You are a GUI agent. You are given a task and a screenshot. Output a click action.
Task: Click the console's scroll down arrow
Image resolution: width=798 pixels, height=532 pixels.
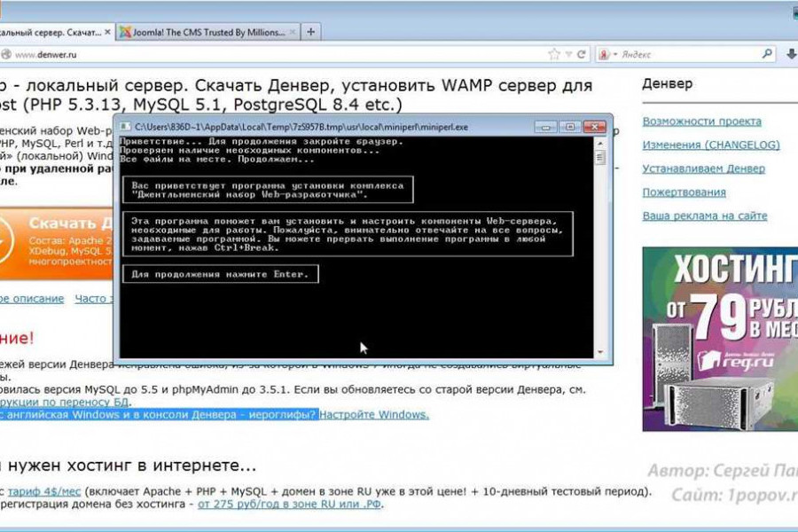[600, 353]
